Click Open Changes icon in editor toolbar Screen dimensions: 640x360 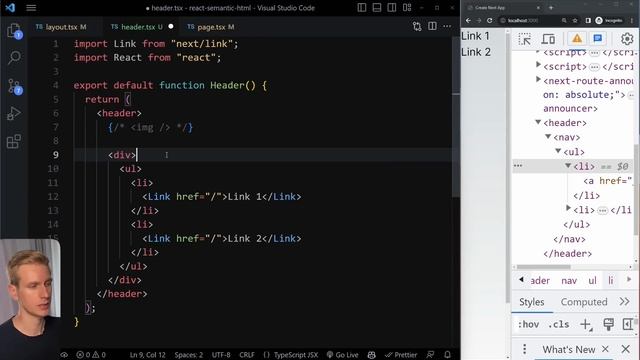pos(417,27)
